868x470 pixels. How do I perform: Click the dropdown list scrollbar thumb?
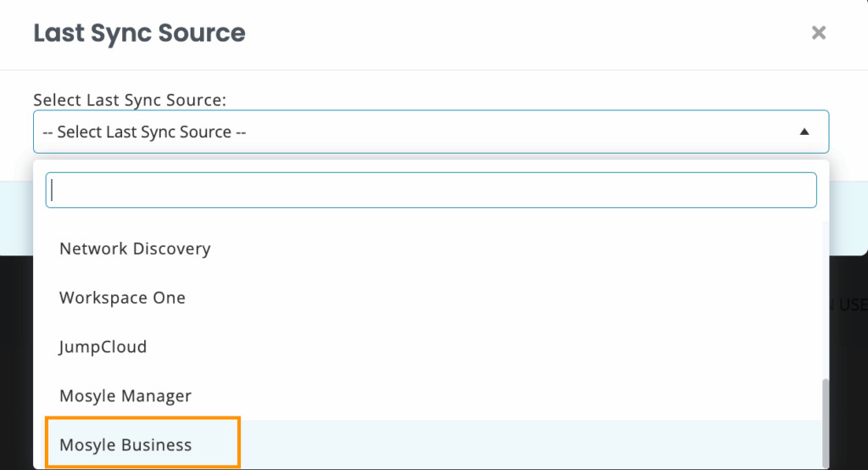(x=826, y=423)
